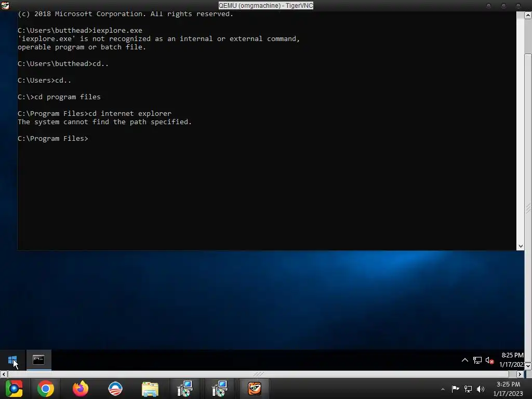Open the blue-red circular logo app on the host taskbar
The width and height of the screenshot is (532, 399).
coord(115,389)
